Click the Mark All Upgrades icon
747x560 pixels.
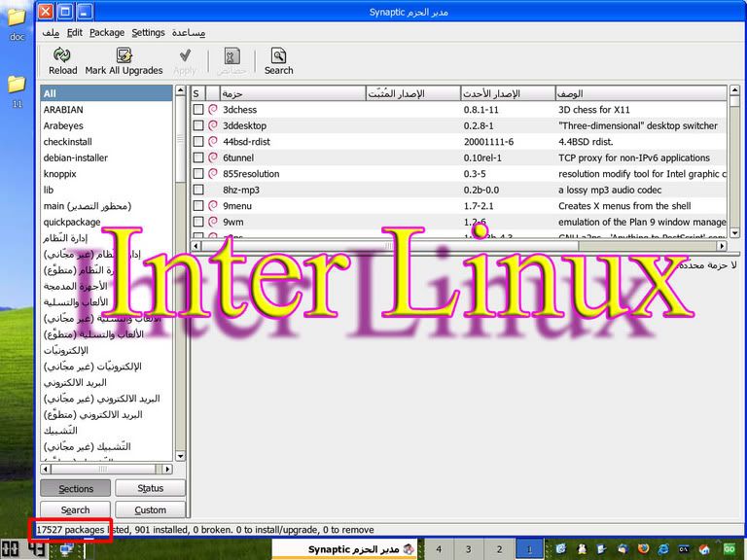124,55
